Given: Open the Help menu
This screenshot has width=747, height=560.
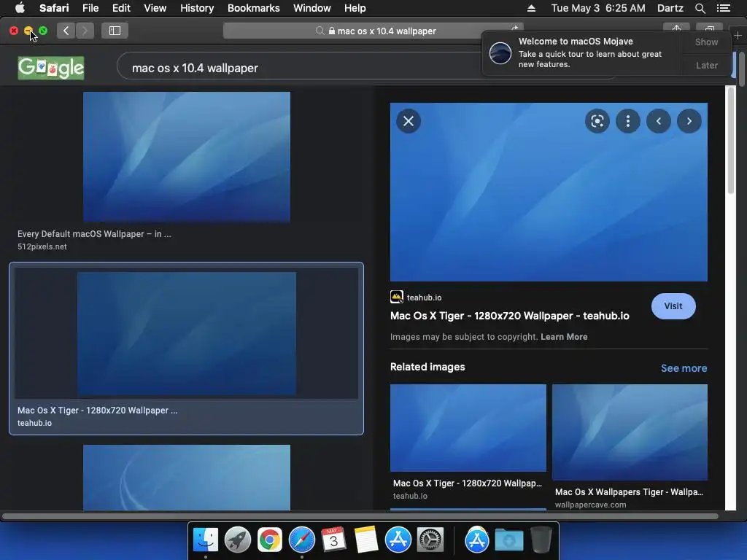Looking at the screenshot, I should (x=355, y=8).
